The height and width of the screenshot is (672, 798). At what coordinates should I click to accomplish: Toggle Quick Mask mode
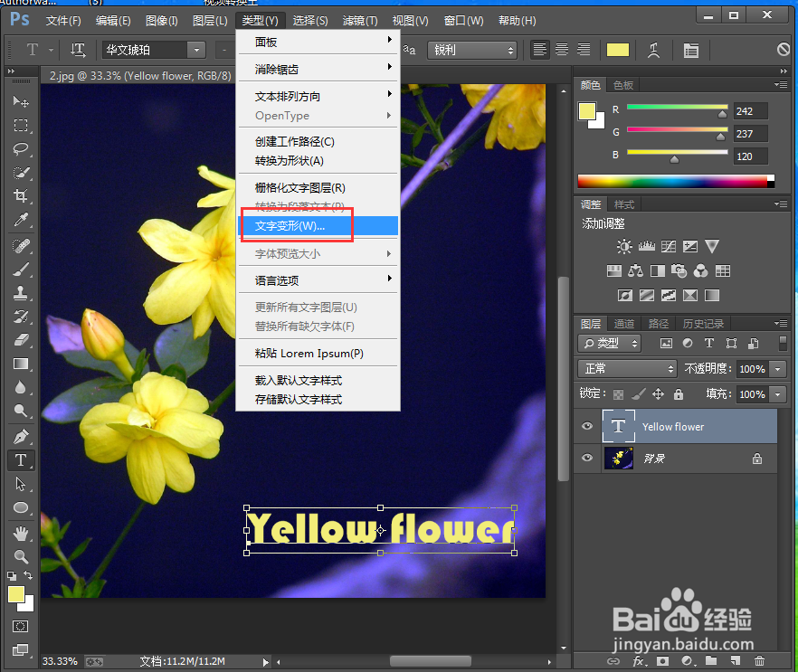point(20,626)
